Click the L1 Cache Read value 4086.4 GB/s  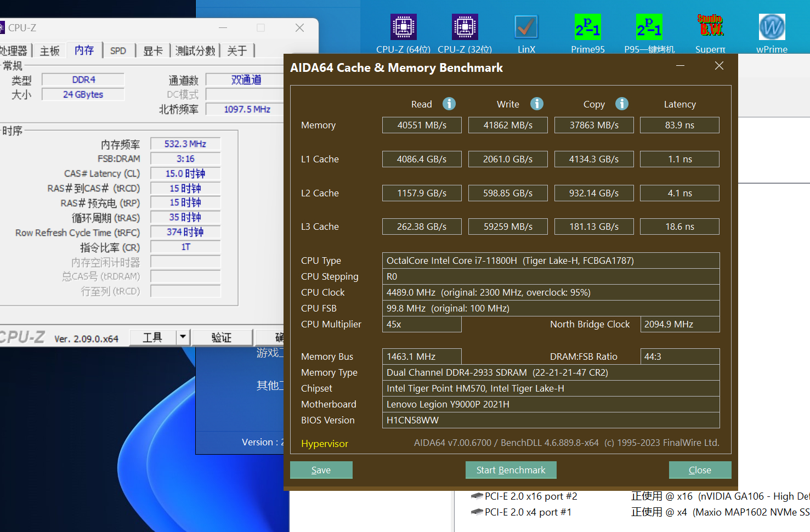pyautogui.click(x=422, y=159)
